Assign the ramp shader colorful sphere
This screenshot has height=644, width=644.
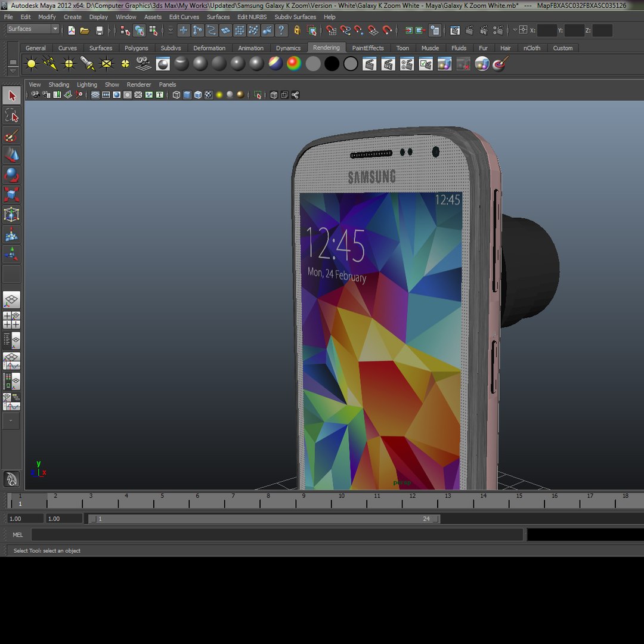pyautogui.click(x=294, y=64)
